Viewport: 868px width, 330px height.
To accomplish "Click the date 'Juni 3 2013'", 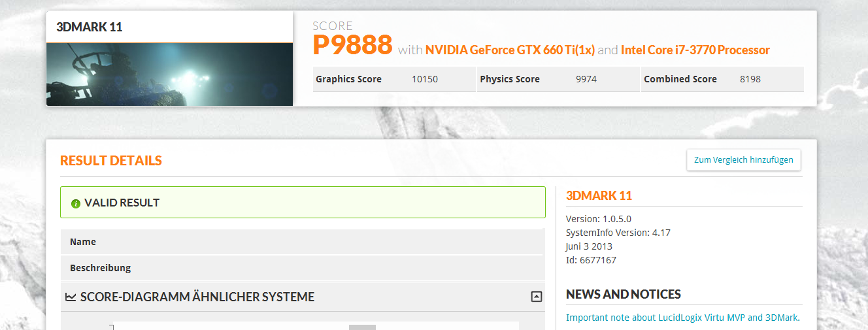I will [x=589, y=246].
